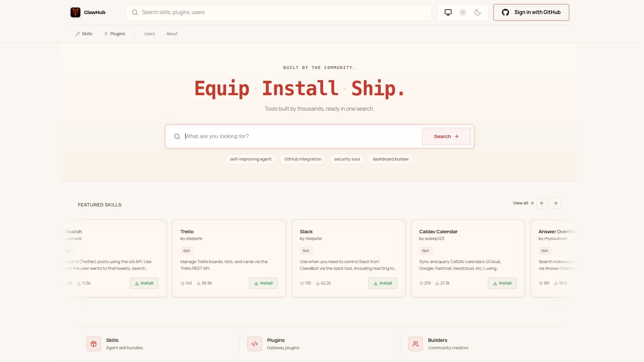The image size is (644, 362).
Task: Click the hero Search button
Action: 446,136
